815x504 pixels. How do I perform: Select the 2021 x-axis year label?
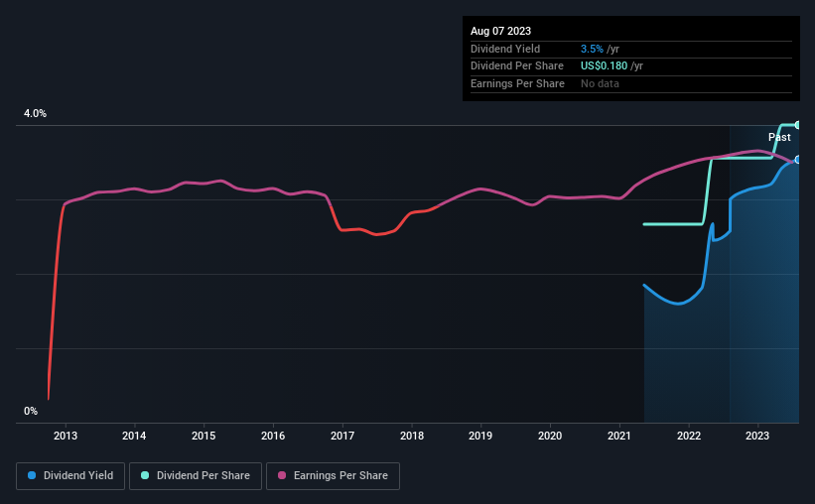(x=619, y=436)
